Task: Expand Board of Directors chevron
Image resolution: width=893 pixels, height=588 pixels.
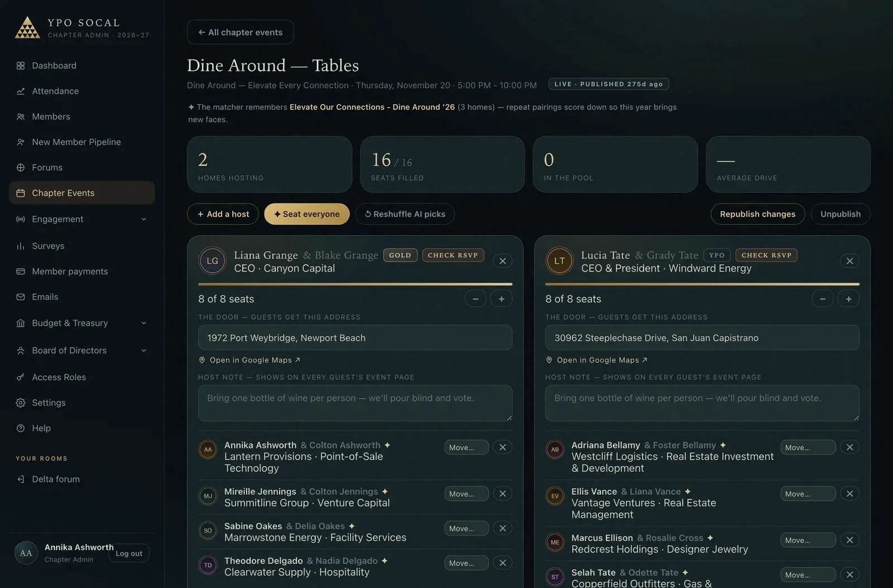Action: (x=143, y=350)
